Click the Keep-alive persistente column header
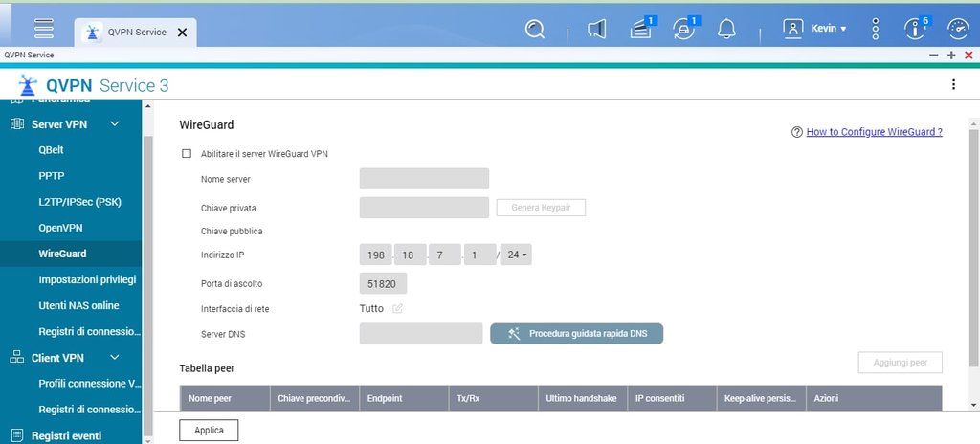 coord(761,398)
